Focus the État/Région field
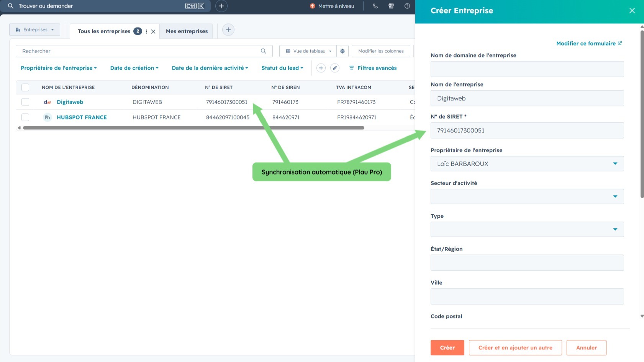Image resolution: width=644 pixels, height=362 pixels. (527, 263)
